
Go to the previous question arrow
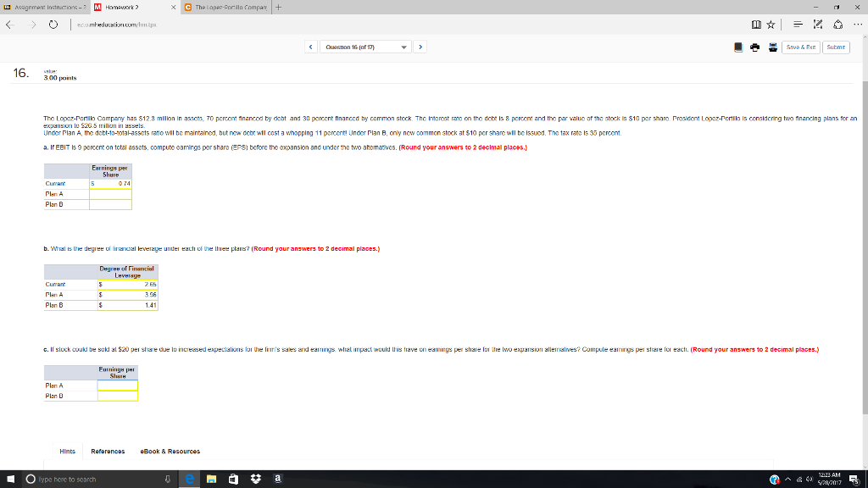[x=310, y=47]
